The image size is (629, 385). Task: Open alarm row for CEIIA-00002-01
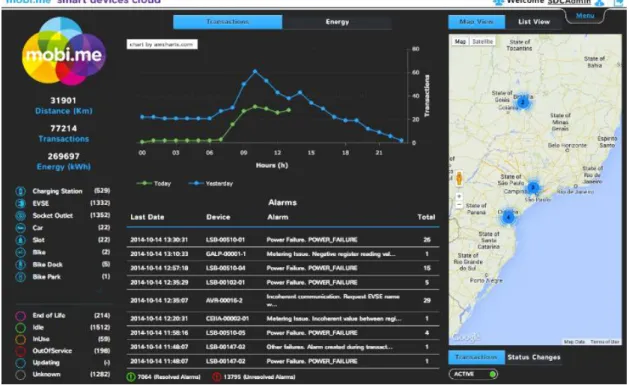click(x=283, y=318)
